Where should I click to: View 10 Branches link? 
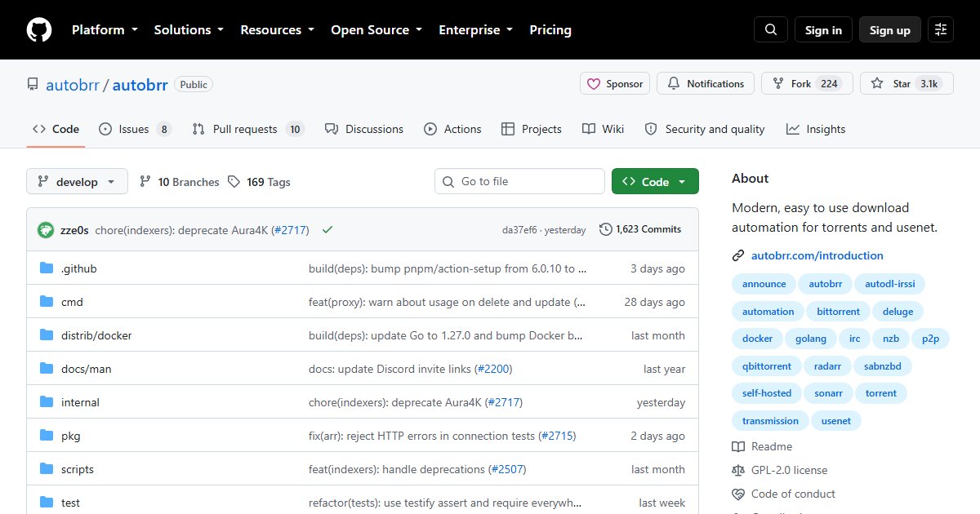coord(180,182)
